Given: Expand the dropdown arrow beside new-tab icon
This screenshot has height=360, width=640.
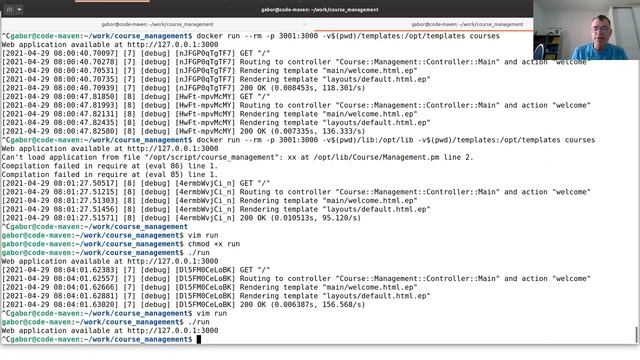Looking at the screenshot, I should coord(19,9).
